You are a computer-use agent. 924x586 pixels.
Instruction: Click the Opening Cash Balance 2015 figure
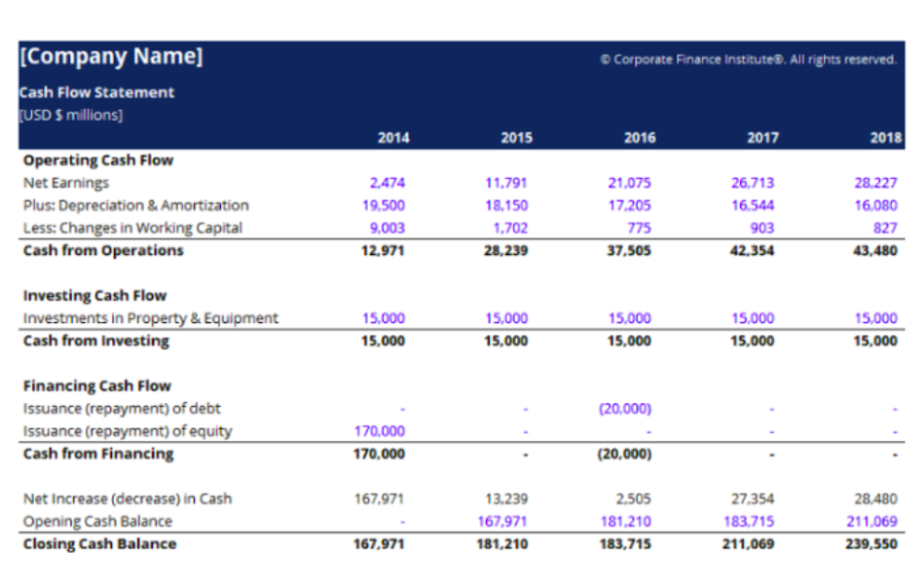pos(504,521)
